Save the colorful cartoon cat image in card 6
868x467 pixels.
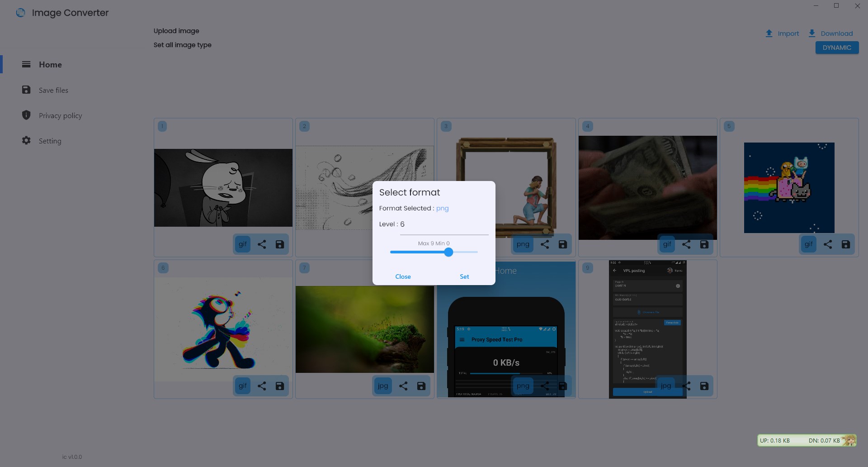point(280,386)
